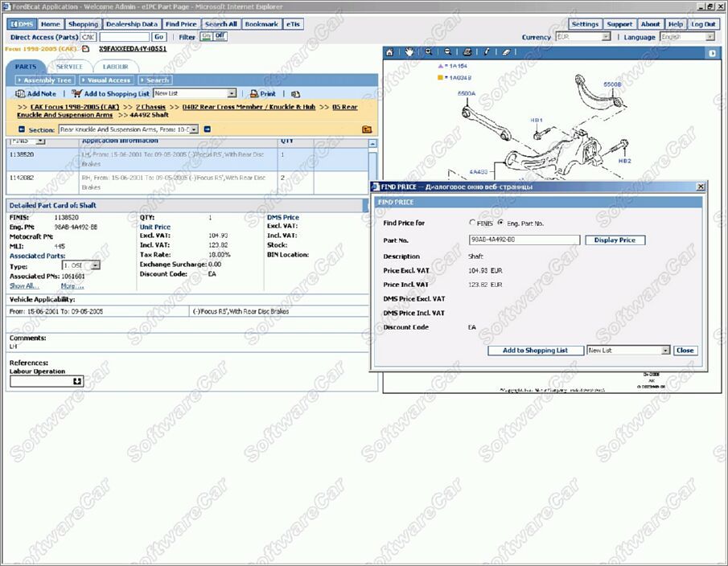Turn the filter Off
Viewport: 728px width, 566px height.
pyautogui.click(x=220, y=36)
